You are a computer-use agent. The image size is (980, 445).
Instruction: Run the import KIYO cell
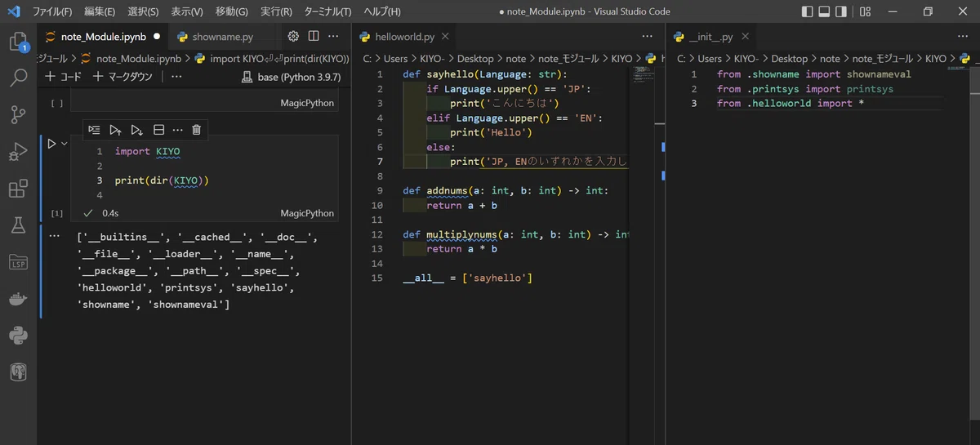(x=51, y=144)
